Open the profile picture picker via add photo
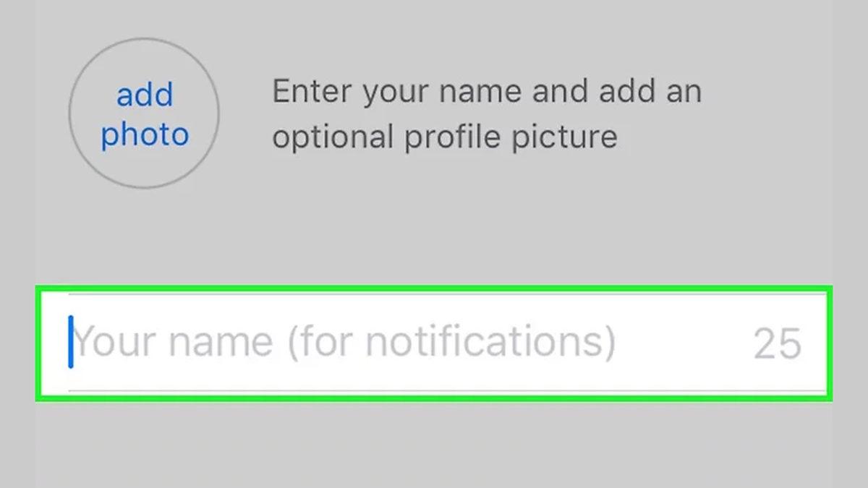868x488 pixels. click(144, 112)
